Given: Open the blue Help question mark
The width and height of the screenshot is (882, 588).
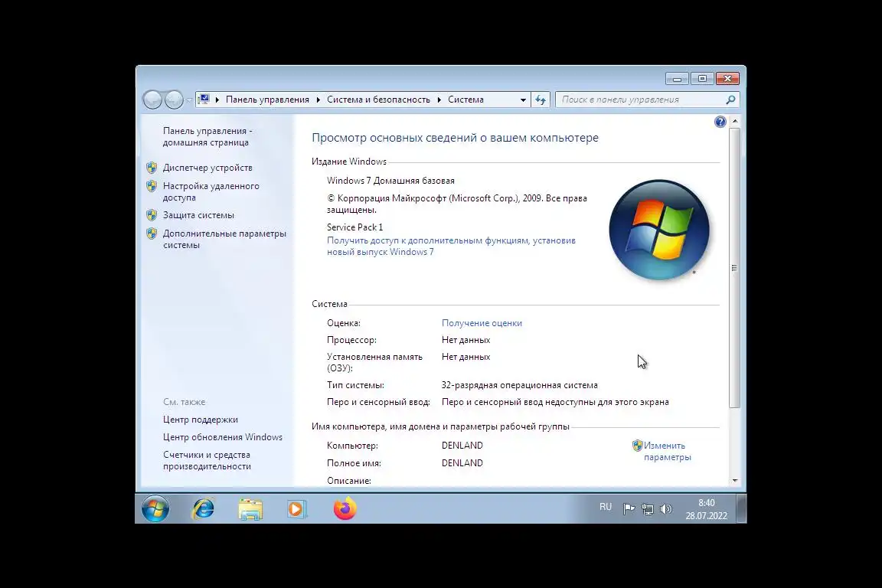Looking at the screenshot, I should point(720,122).
